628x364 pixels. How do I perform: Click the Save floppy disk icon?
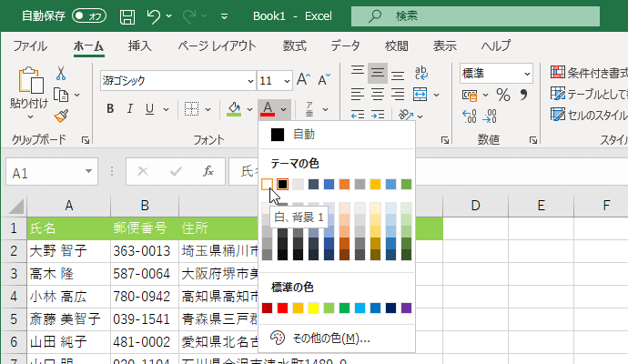click(127, 16)
